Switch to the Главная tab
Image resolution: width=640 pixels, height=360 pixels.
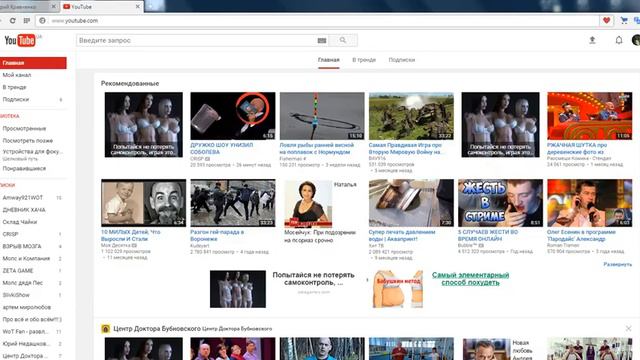329,60
